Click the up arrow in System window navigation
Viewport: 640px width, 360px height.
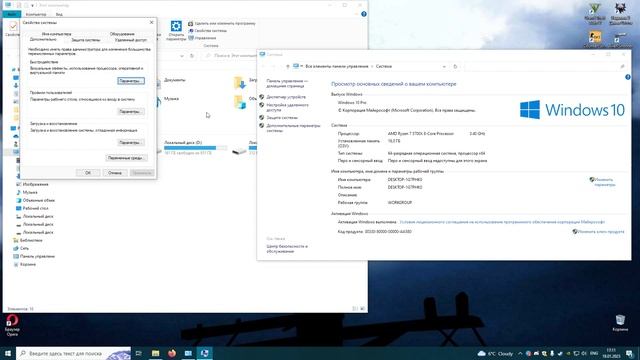pos(287,66)
